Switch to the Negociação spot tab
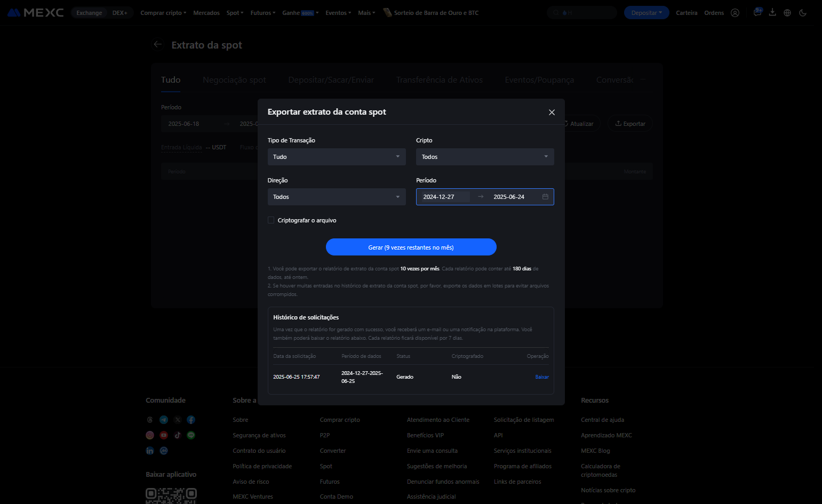Screen dimensions: 822x504 234,80
